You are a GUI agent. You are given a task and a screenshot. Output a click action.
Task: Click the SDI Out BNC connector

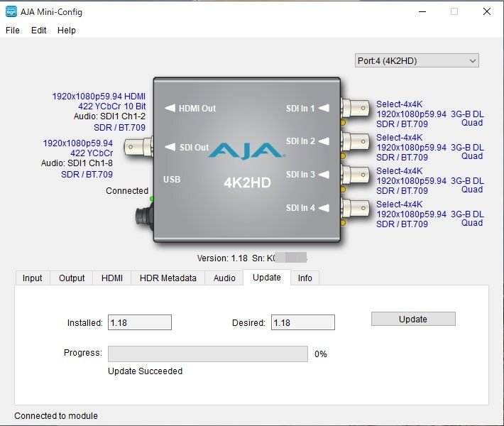pyautogui.click(x=140, y=148)
